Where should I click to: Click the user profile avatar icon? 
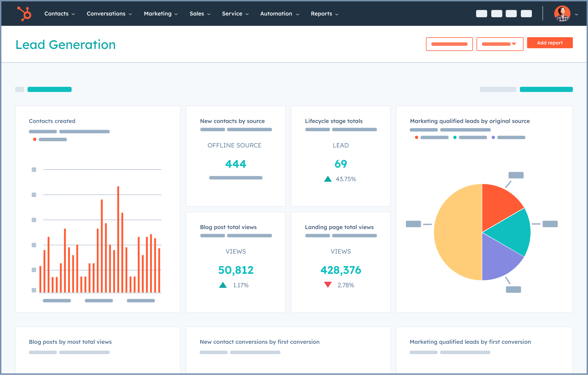(x=562, y=13)
